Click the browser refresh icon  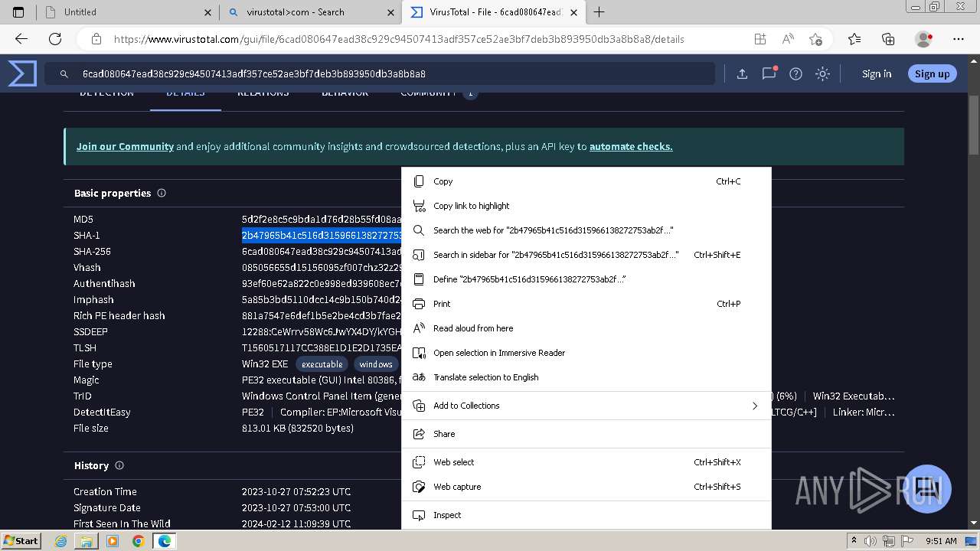(55, 39)
